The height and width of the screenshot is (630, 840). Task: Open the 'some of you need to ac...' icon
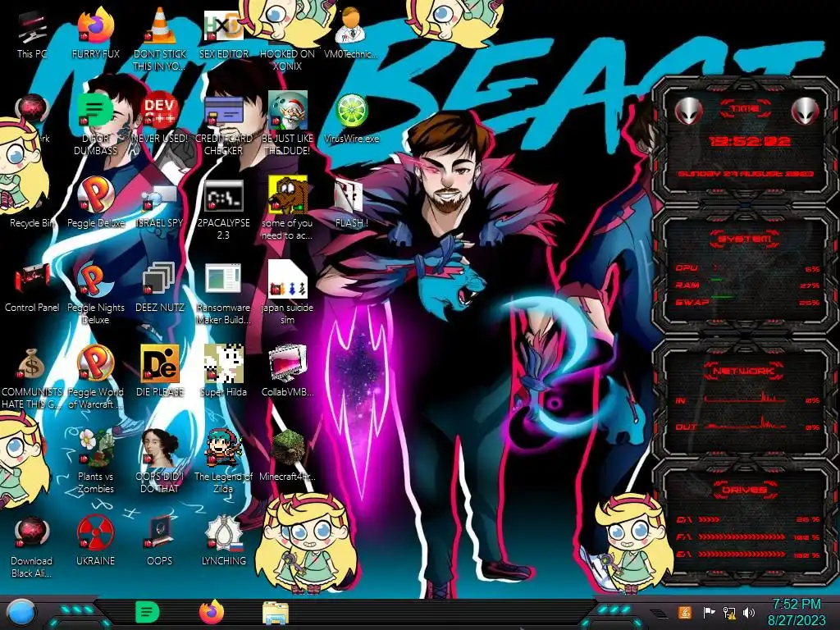click(287, 209)
